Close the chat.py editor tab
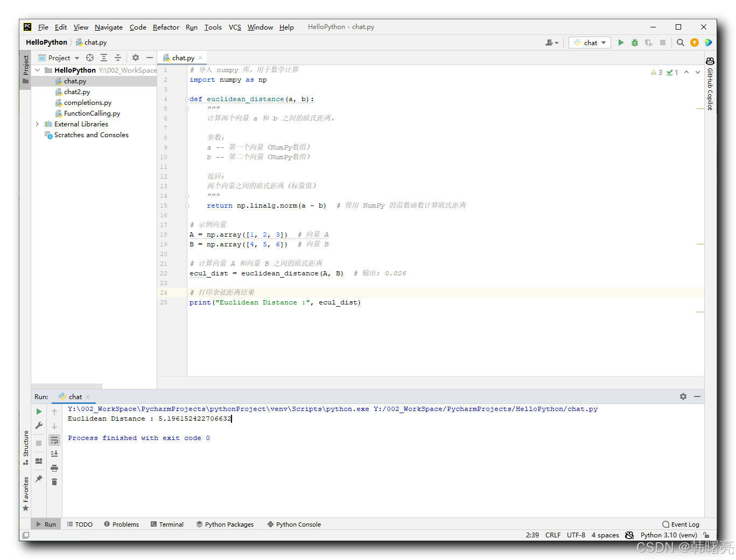Screen dimensions: 736x560 click(x=200, y=58)
